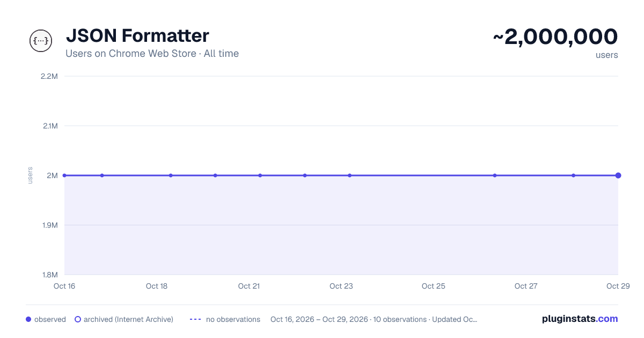Viewport: 644px width, 338px height.
Task: Click the Oct 21 x-axis label
Action: click(249, 286)
